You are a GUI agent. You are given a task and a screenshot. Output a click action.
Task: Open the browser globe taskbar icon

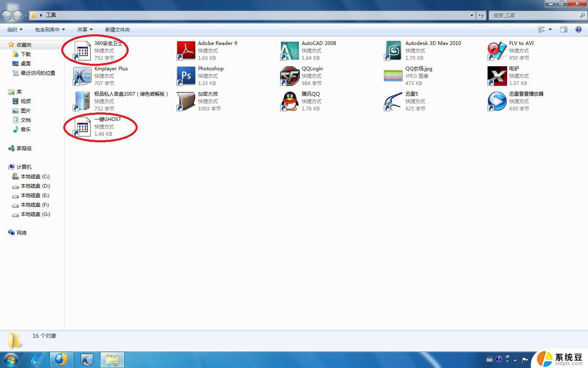(61, 360)
